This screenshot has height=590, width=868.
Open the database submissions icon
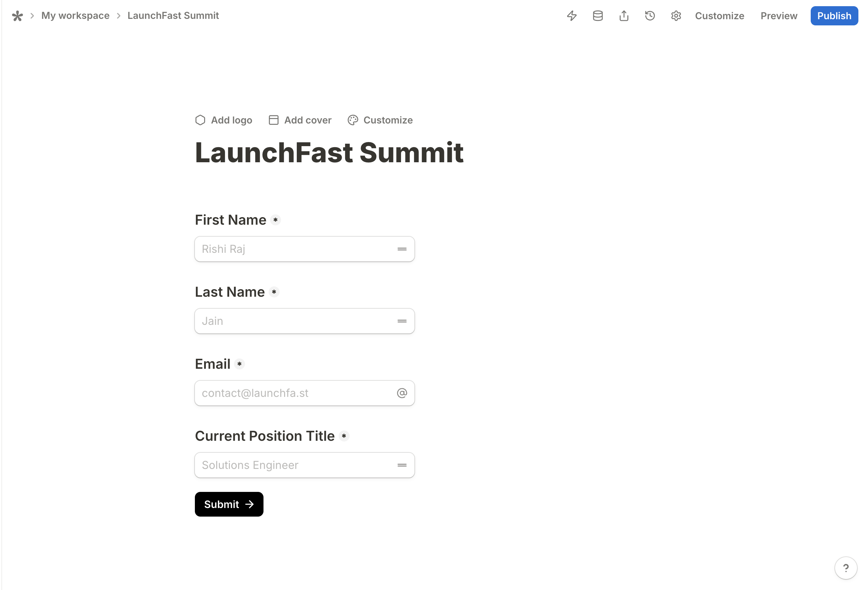point(598,16)
